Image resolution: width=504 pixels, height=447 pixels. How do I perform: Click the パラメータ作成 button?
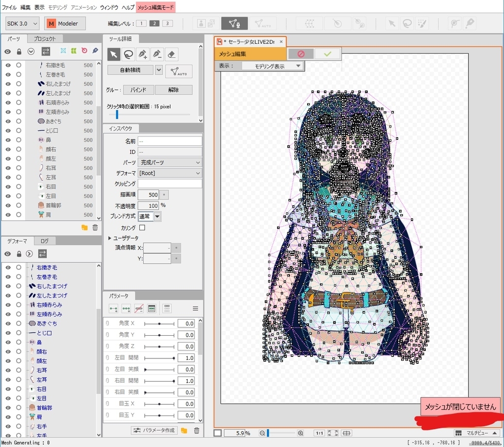(x=155, y=430)
